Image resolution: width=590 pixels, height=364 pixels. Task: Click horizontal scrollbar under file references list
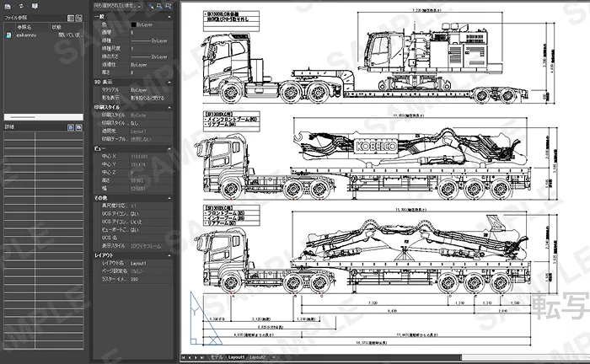tap(44, 117)
